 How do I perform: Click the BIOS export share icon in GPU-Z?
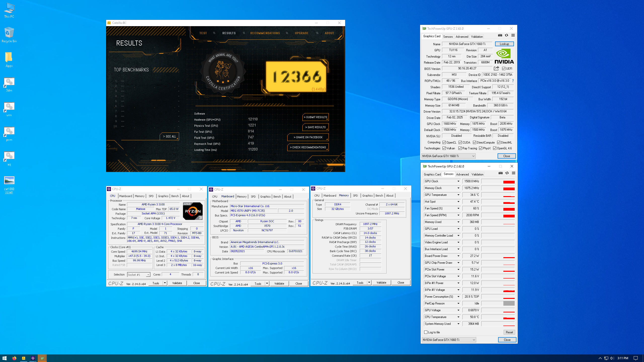(496, 68)
